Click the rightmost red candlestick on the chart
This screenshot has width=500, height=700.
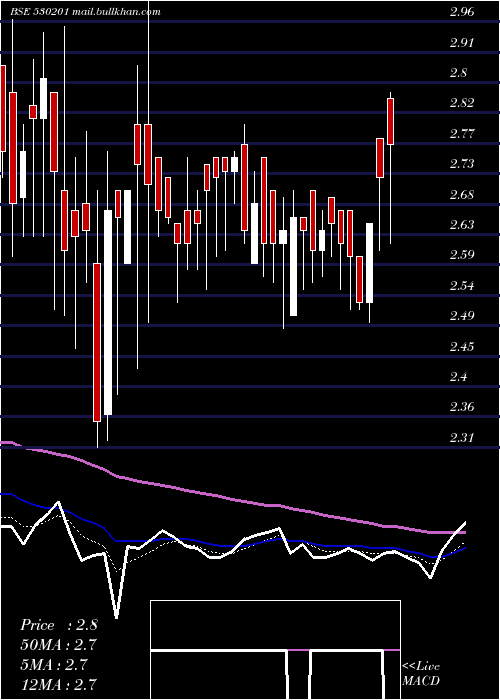[x=390, y=121]
